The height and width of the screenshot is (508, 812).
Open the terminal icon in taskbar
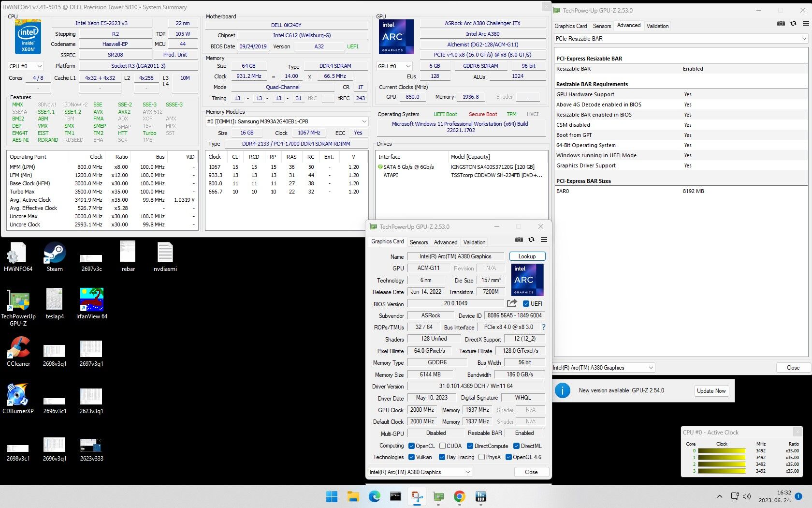(x=395, y=496)
